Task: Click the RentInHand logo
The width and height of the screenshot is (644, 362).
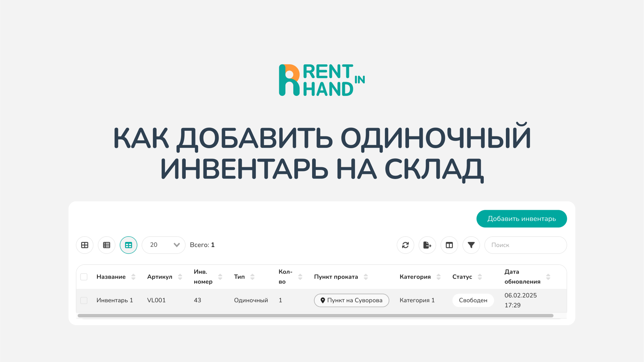Action: click(x=322, y=80)
